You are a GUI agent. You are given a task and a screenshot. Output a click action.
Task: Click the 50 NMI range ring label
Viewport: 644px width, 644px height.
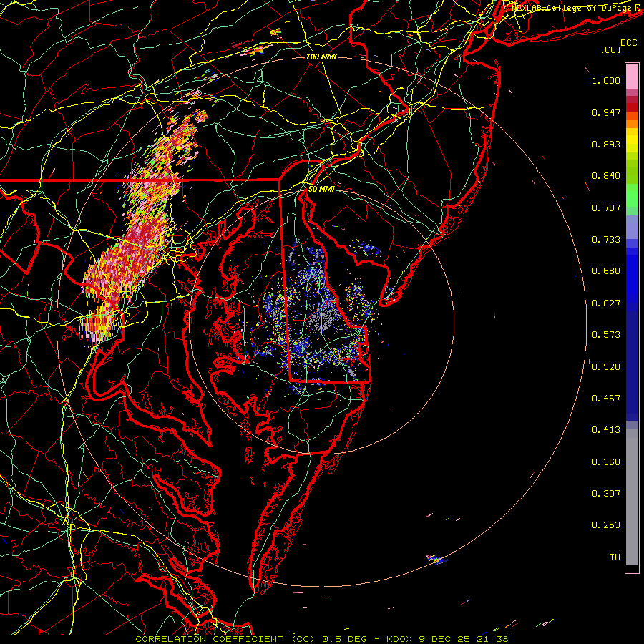321,190
